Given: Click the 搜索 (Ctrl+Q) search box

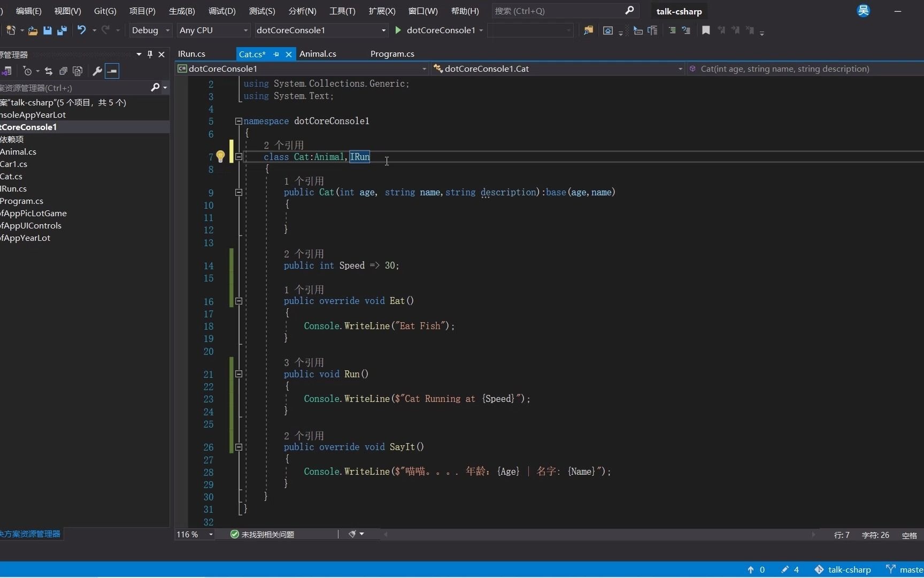Looking at the screenshot, I should tap(564, 11).
